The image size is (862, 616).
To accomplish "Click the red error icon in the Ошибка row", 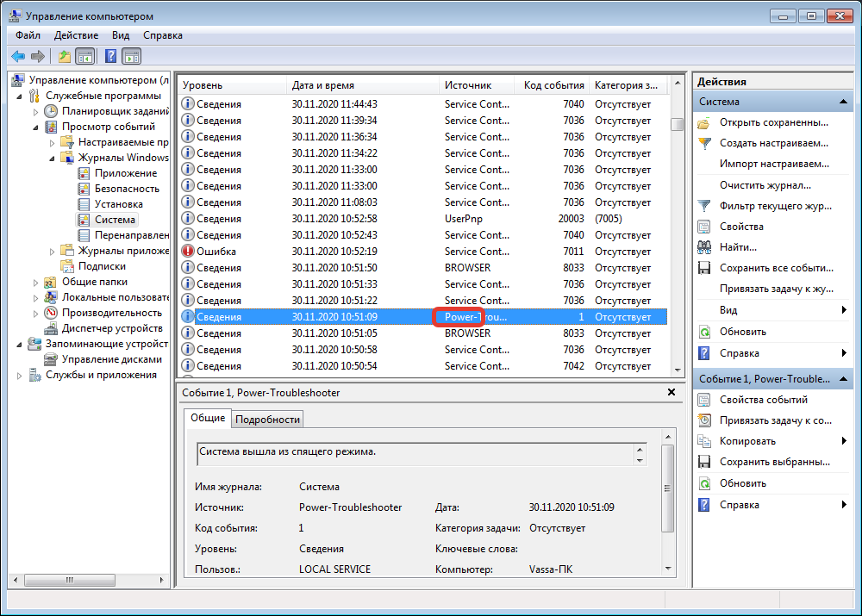I will click(x=188, y=252).
